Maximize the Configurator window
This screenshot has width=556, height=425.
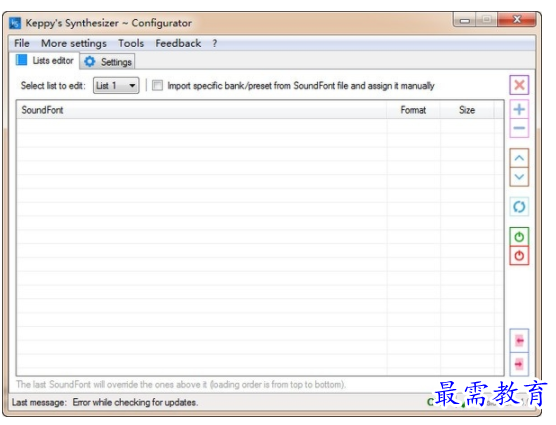pos(486,20)
